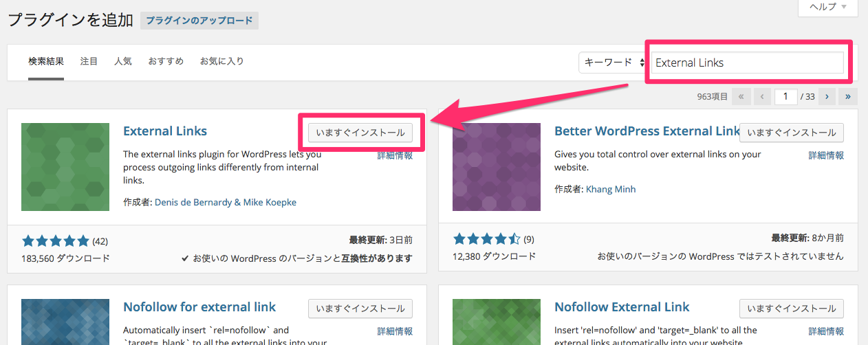This screenshot has width=868, height=345.
Task: Open Better WordPress External Links title
Action: pyautogui.click(x=647, y=131)
